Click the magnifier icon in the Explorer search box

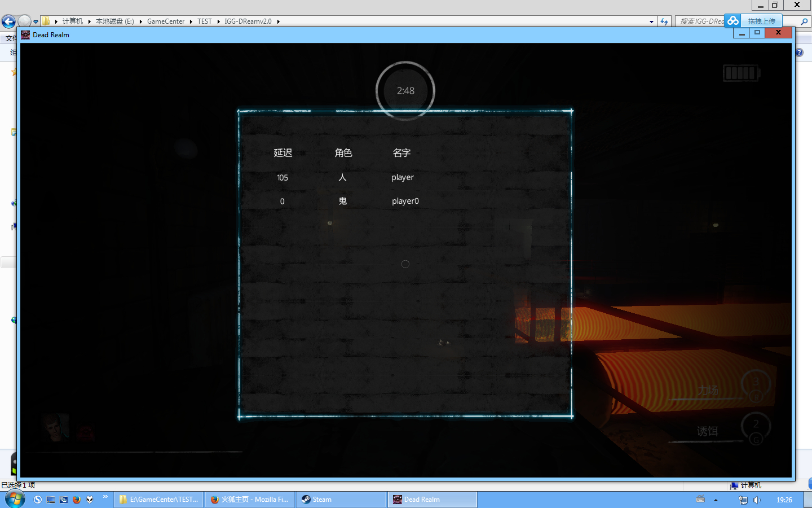pyautogui.click(x=804, y=21)
